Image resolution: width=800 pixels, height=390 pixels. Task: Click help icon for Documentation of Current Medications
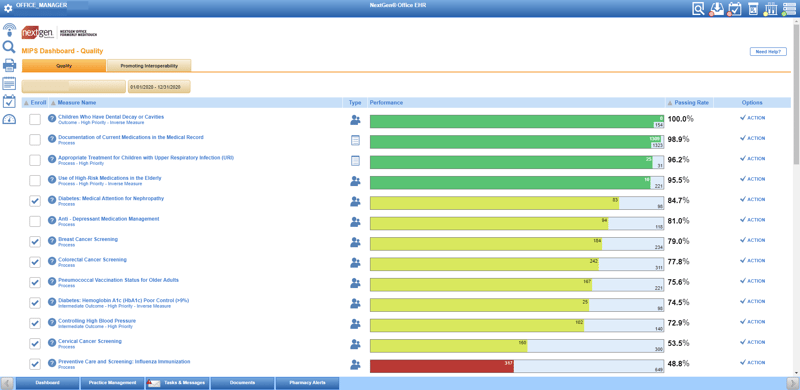point(52,139)
